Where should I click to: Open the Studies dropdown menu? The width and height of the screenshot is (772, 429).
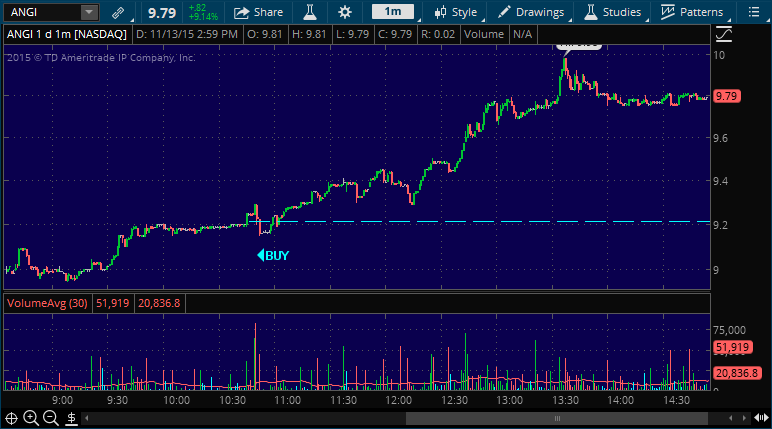coord(613,12)
